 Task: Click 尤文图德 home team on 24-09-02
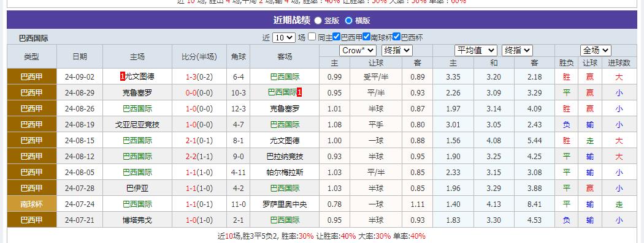pyautogui.click(x=140, y=77)
